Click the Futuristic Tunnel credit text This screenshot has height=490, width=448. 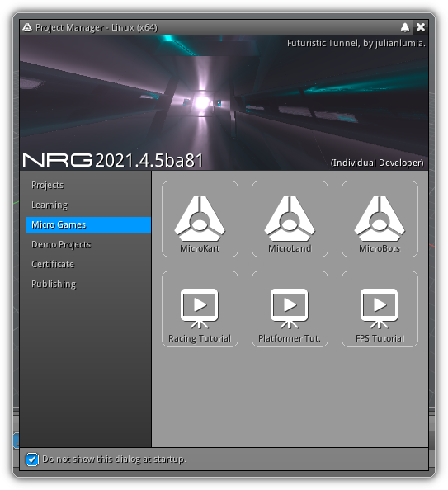point(356,43)
